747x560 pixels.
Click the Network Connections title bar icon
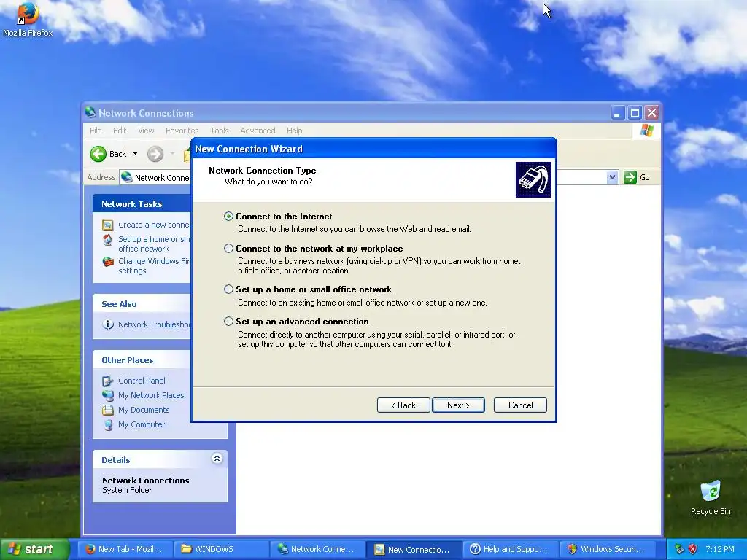(90, 113)
